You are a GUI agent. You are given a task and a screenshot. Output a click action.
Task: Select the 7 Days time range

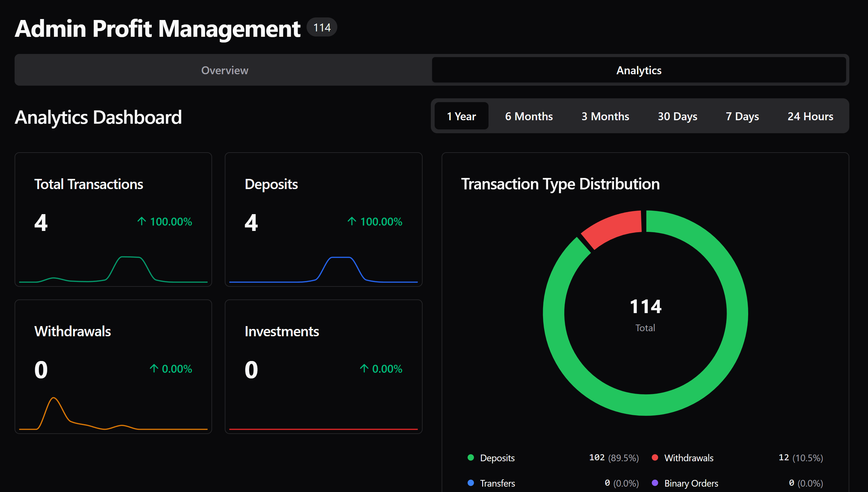[742, 116]
